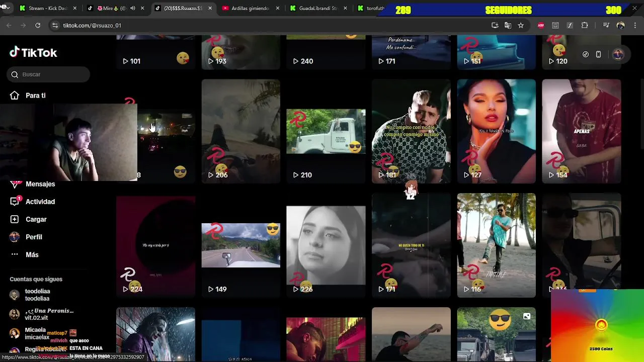Image resolution: width=644 pixels, height=362 pixels.
Task: Open the TikTok account avatar at top right
Action: pos(618,54)
